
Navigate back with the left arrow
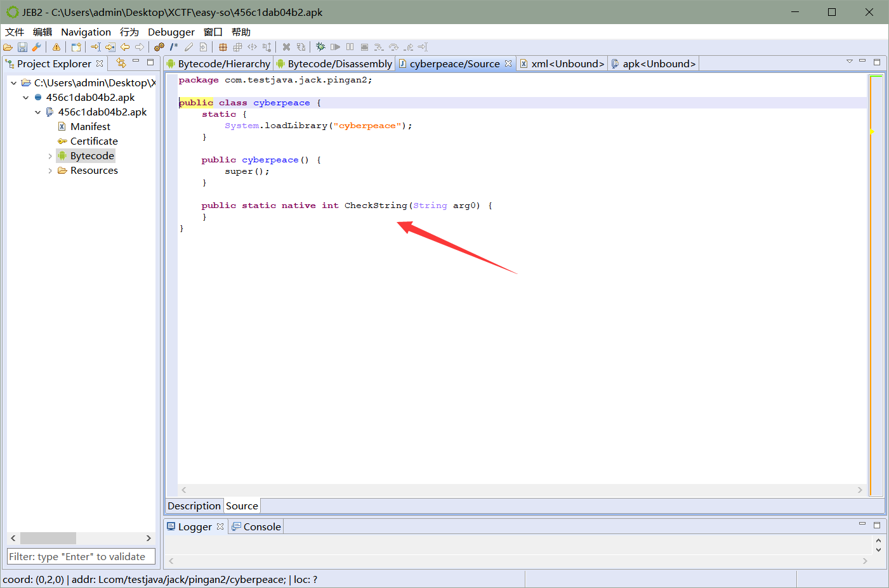click(125, 47)
